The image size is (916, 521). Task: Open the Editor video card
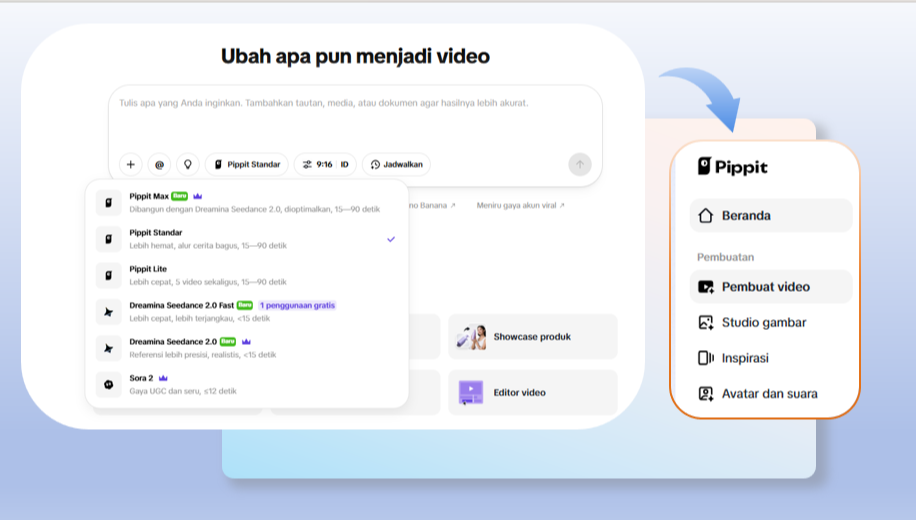point(533,393)
